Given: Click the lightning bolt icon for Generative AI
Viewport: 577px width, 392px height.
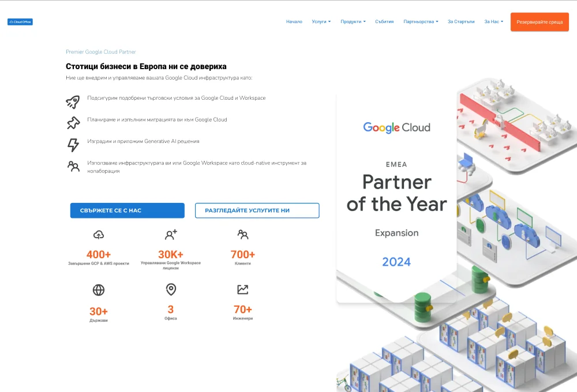Looking at the screenshot, I should point(73,145).
